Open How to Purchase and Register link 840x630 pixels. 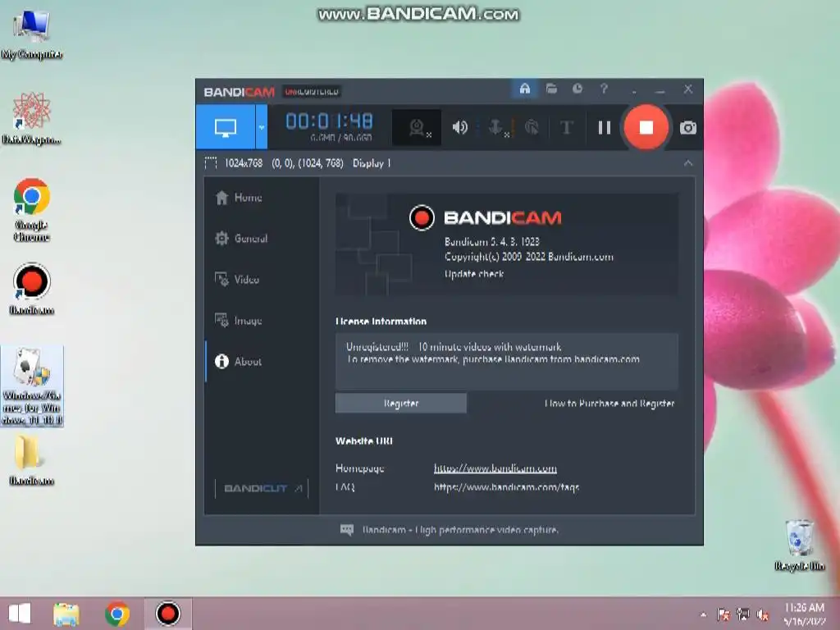(x=609, y=404)
